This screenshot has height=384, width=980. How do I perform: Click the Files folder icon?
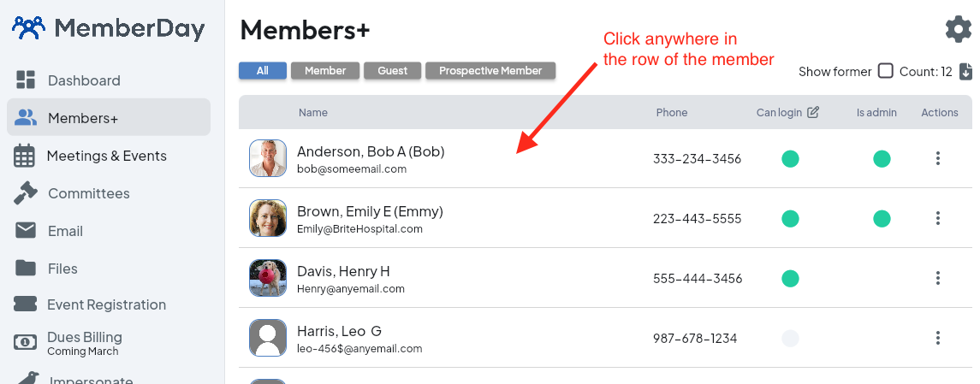click(x=26, y=269)
